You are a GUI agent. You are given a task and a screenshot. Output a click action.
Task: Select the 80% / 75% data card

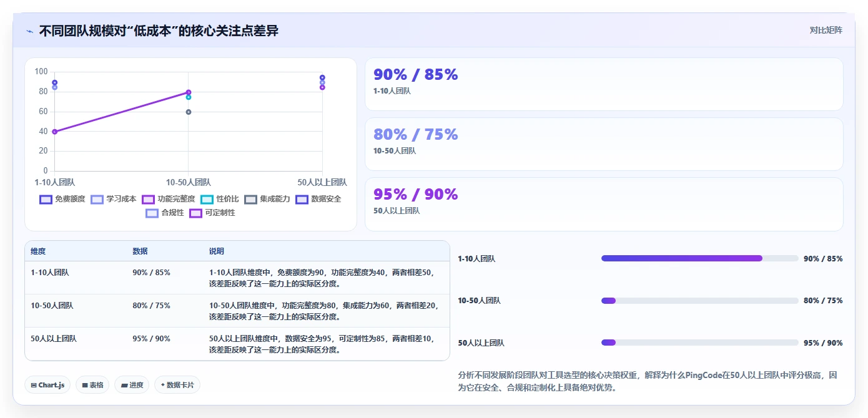[x=604, y=144]
